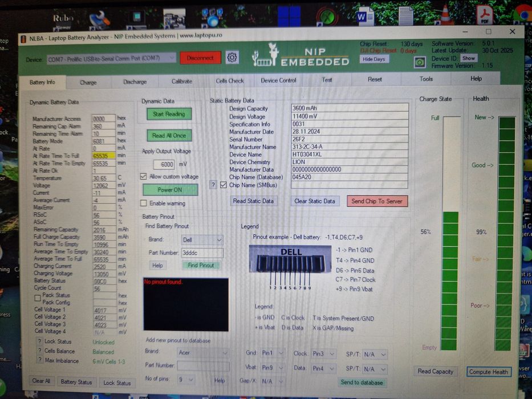
Task: Click the question mark beside Chip Name (SMBus)
Action: click(213, 185)
